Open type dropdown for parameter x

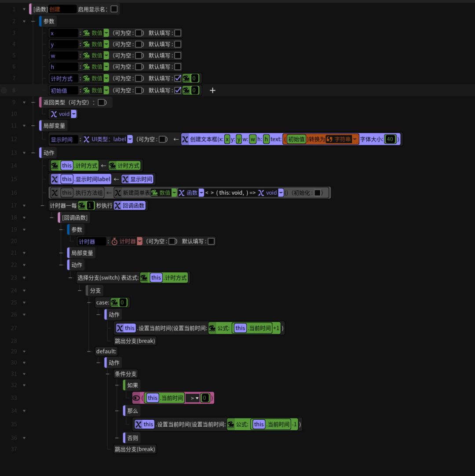click(x=106, y=33)
